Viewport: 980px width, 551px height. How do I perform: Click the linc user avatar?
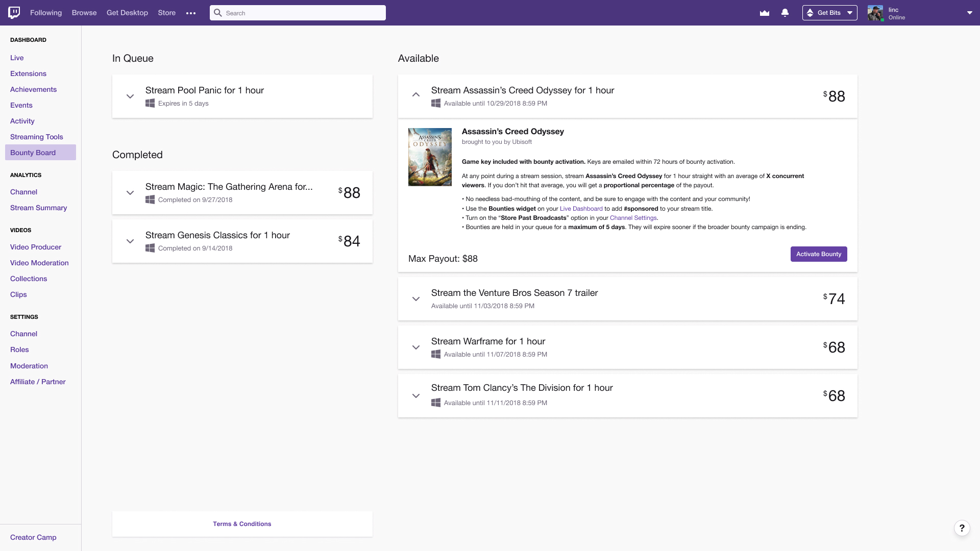875,13
